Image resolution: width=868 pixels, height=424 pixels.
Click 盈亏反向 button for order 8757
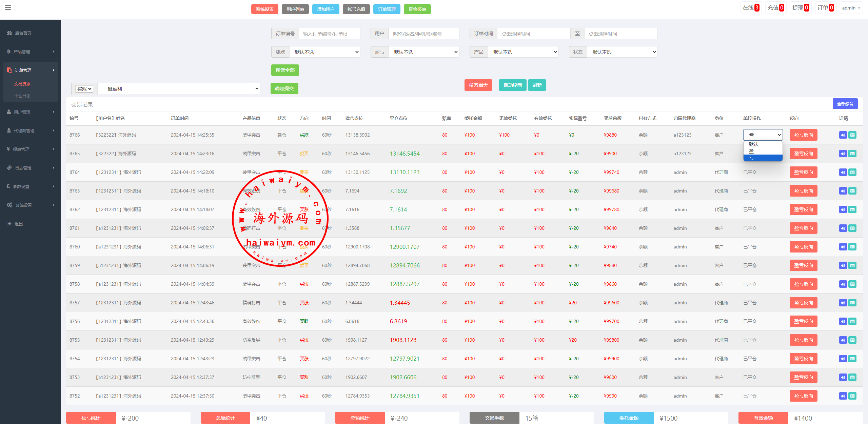pos(803,303)
